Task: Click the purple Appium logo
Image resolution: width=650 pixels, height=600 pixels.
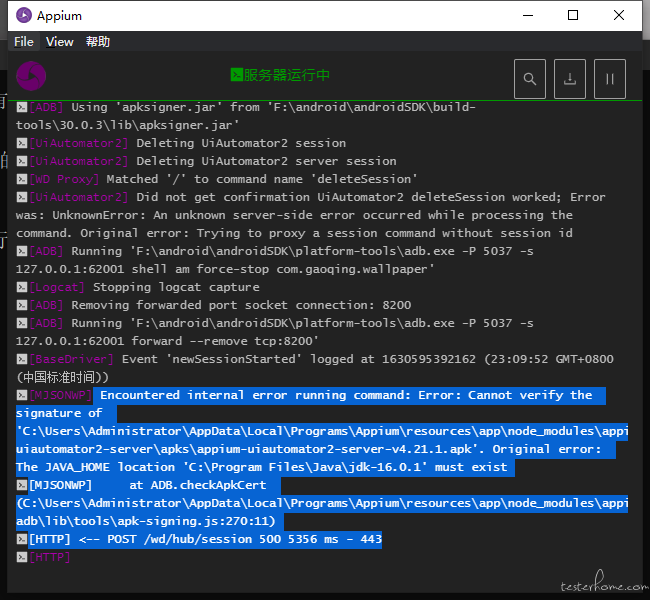Action: tap(31, 76)
